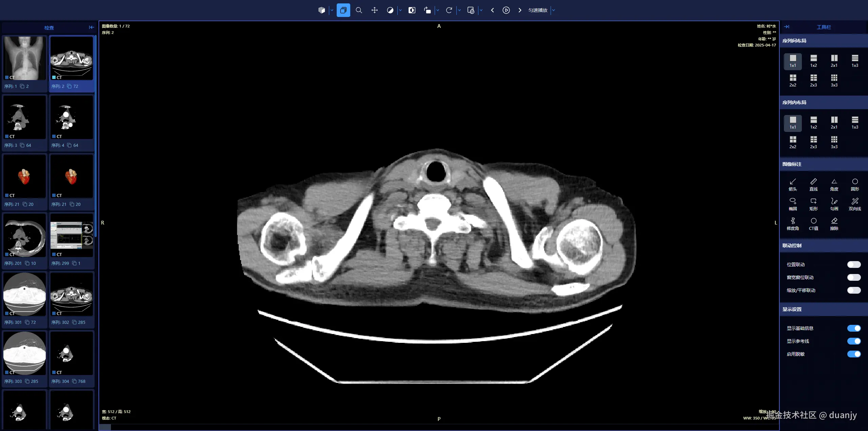Set series layout to 2x2 under 序列间布局
868x431 pixels.
coord(792,80)
